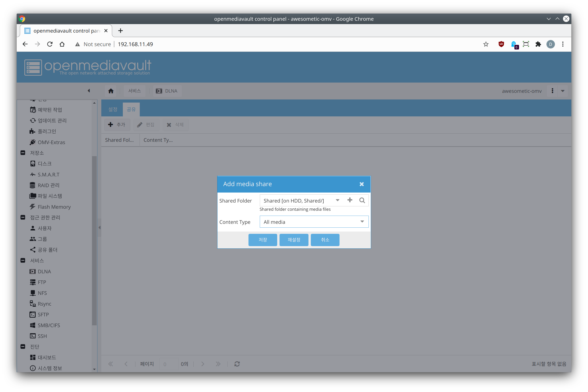Open the Chrome extensions puzzle icon
This screenshot has height=392, width=588.
(538, 44)
